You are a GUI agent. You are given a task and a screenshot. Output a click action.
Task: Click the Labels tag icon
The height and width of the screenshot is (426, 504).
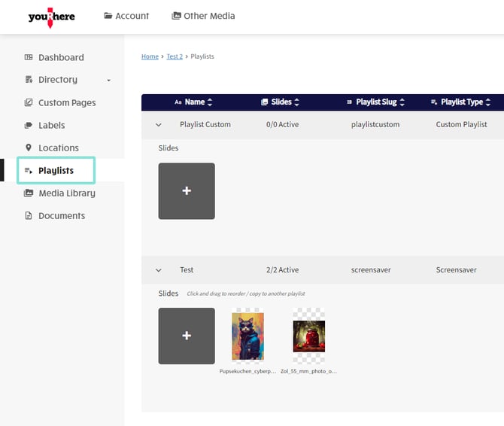[29, 125]
